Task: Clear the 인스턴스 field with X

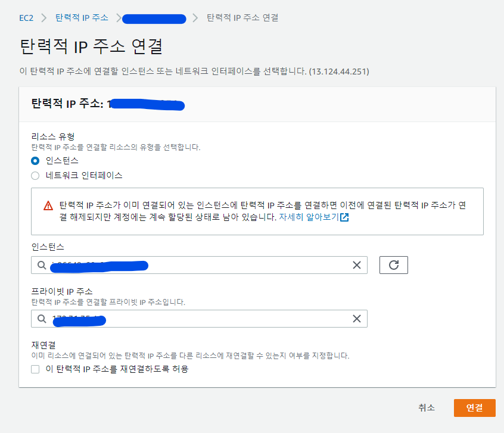Action: click(x=357, y=265)
